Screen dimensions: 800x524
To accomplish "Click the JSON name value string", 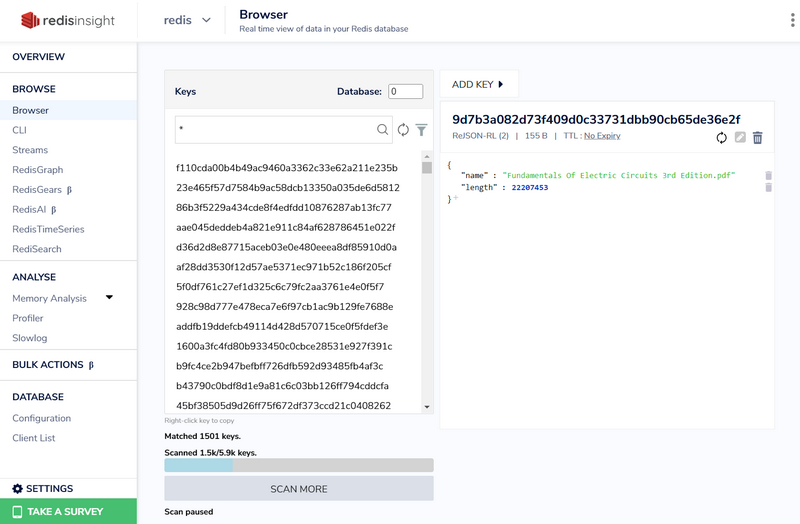I will (618, 175).
